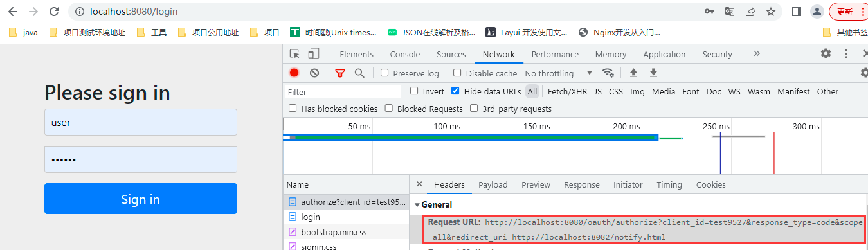Reload the localhost login page

click(x=54, y=12)
